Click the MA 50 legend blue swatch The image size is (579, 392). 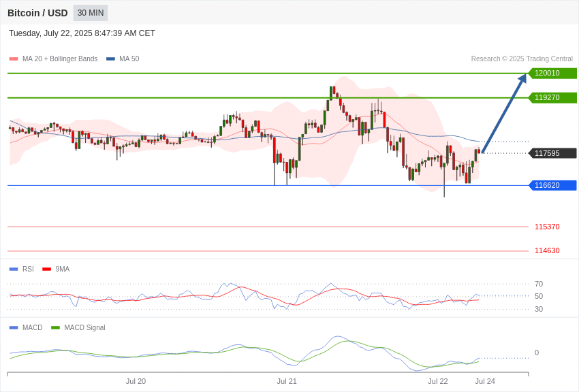pos(110,59)
